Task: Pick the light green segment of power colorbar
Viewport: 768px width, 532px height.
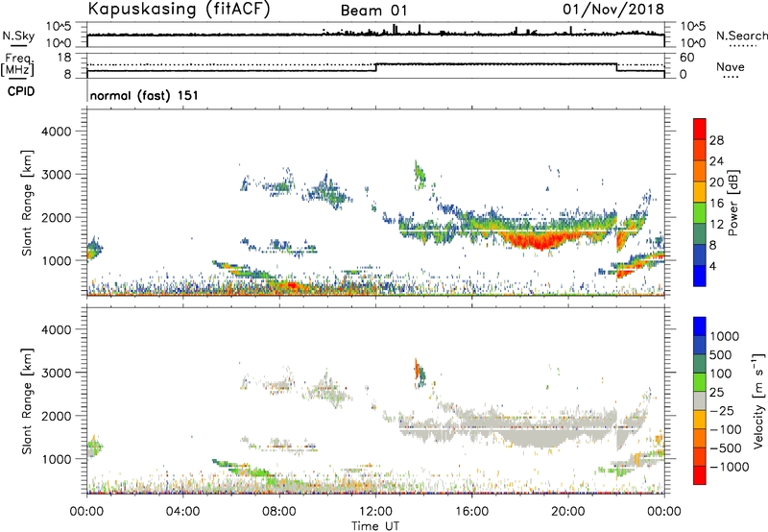Action: click(x=700, y=213)
